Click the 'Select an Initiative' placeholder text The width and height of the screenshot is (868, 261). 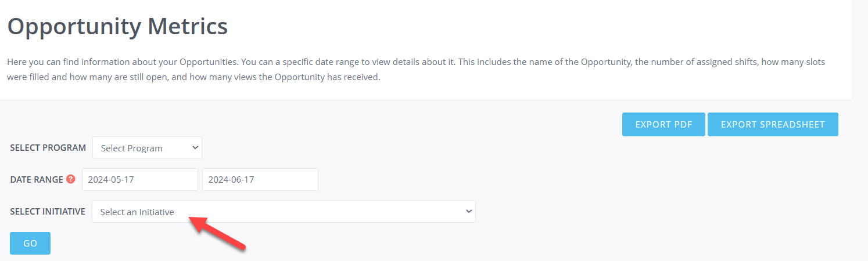pyautogui.click(x=137, y=212)
